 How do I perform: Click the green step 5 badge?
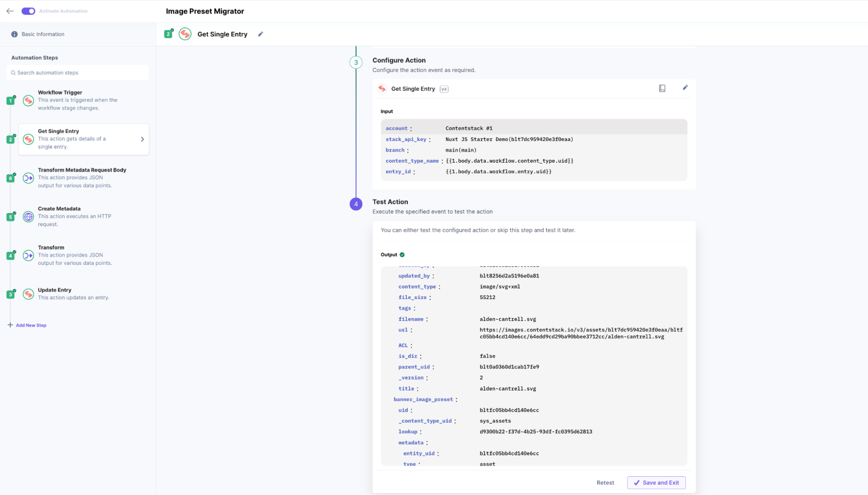click(x=11, y=217)
